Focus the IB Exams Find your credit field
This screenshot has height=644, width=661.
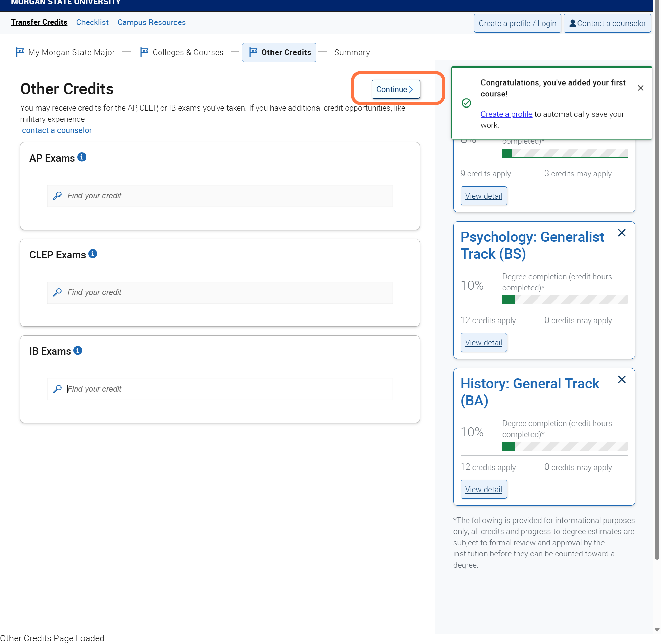220,389
